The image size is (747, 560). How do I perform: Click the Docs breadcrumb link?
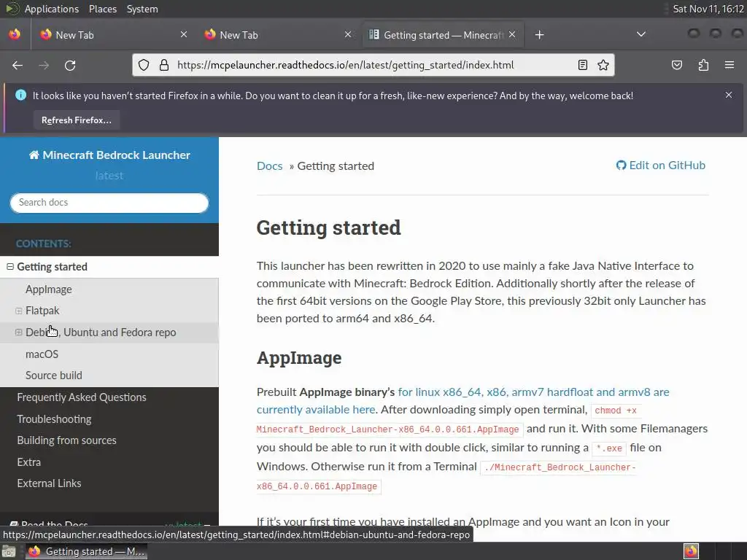[270, 166]
